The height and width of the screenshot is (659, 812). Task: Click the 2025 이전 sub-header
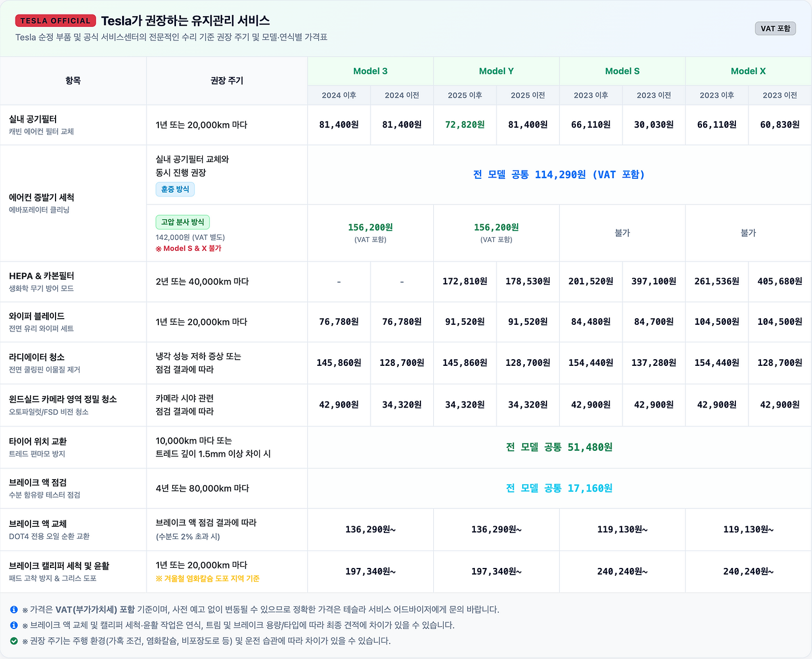528,95
